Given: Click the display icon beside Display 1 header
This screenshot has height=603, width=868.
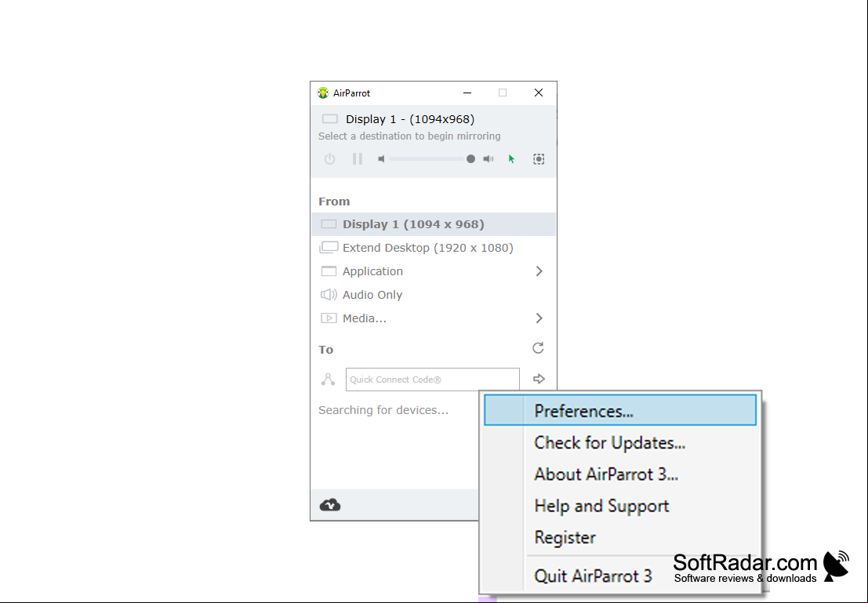Looking at the screenshot, I should pos(330,119).
